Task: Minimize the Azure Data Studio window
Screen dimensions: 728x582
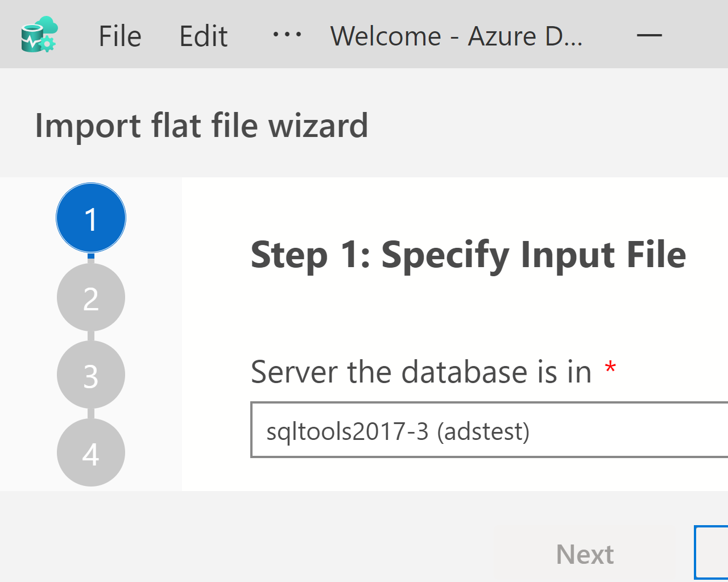Action: pos(650,35)
